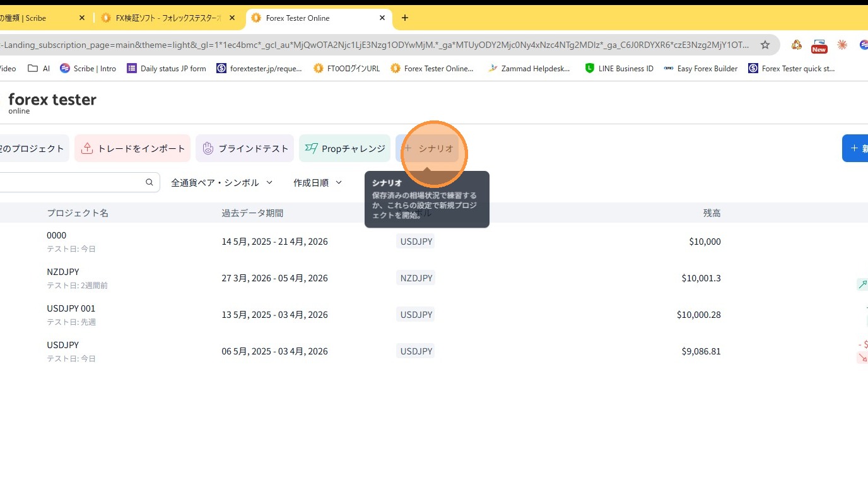
Task: Open the LINE Business ID bookmark
Action: click(619, 69)
